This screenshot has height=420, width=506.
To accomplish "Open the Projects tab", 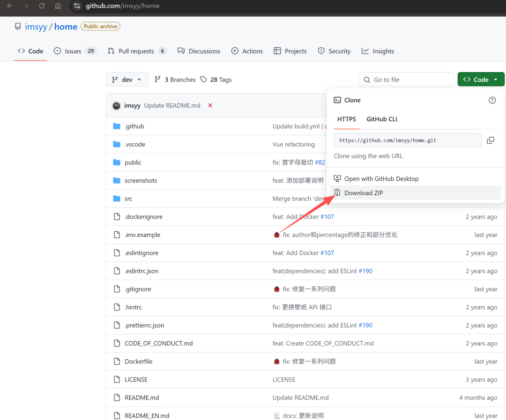I will coord(290,51).
